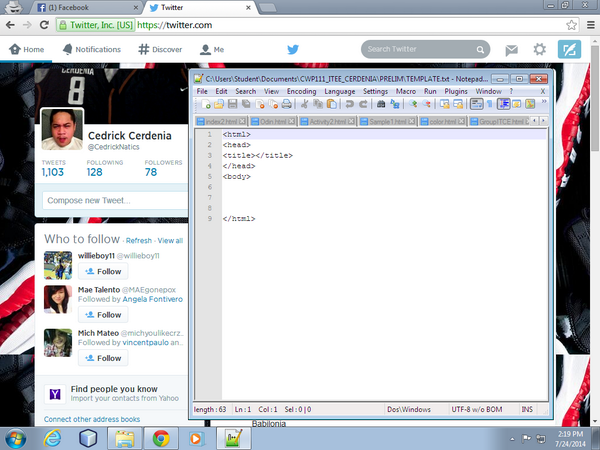This screenshot has width=600, height=450.
Task: Click the Save All icon in Notepad++
Action: [x=246, y=104]
